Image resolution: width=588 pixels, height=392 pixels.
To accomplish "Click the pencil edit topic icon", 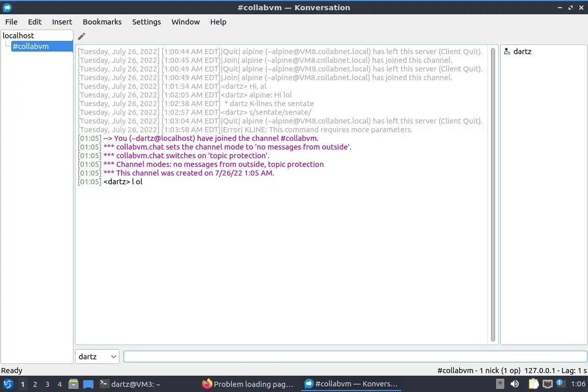I will click(81, 36).
